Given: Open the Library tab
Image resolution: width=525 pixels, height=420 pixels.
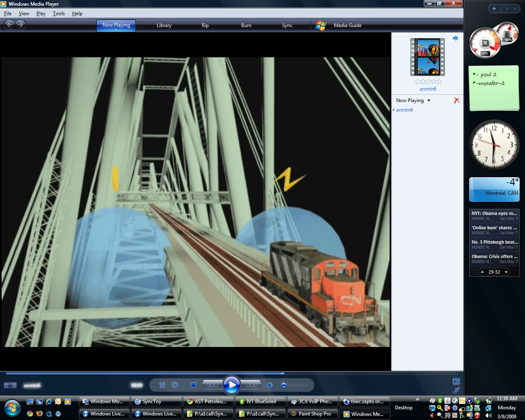Looking at the screenshot, I should 164,25.
